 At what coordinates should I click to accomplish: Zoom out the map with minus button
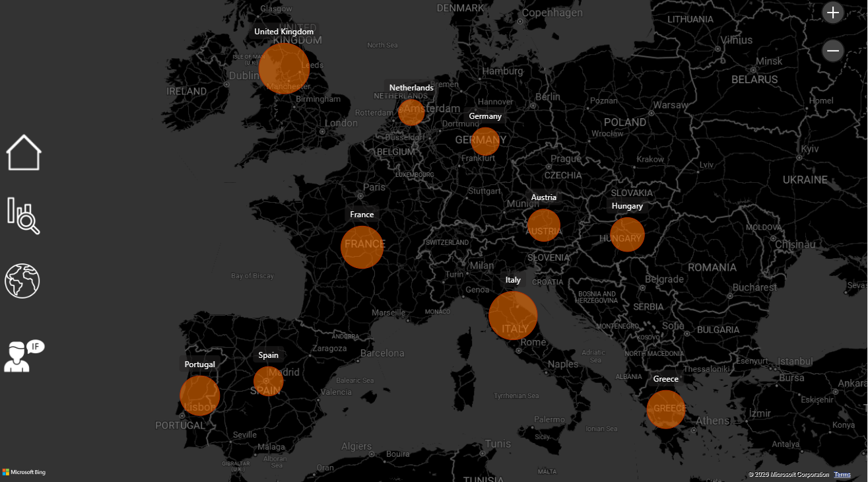[833, 50]
